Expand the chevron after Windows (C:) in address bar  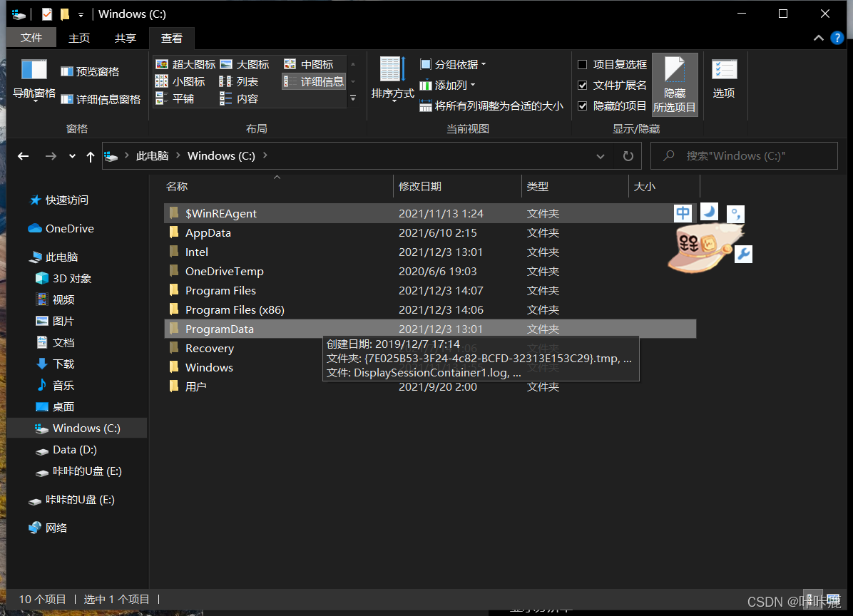[265, 155]
